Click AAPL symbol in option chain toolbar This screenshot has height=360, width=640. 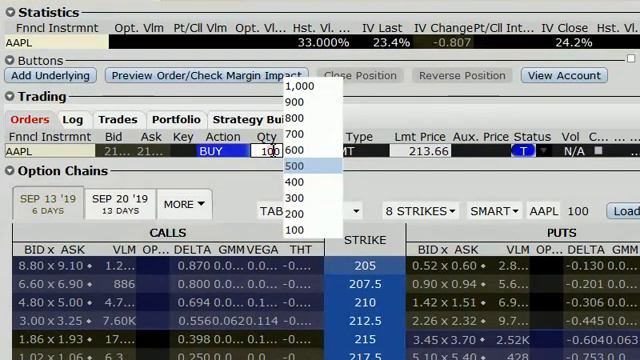[543, 211]
